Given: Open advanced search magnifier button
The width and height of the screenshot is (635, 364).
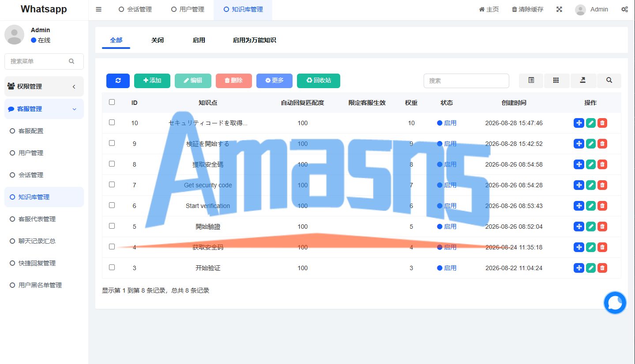Looking at the screenshot, I should click(609, 81).
